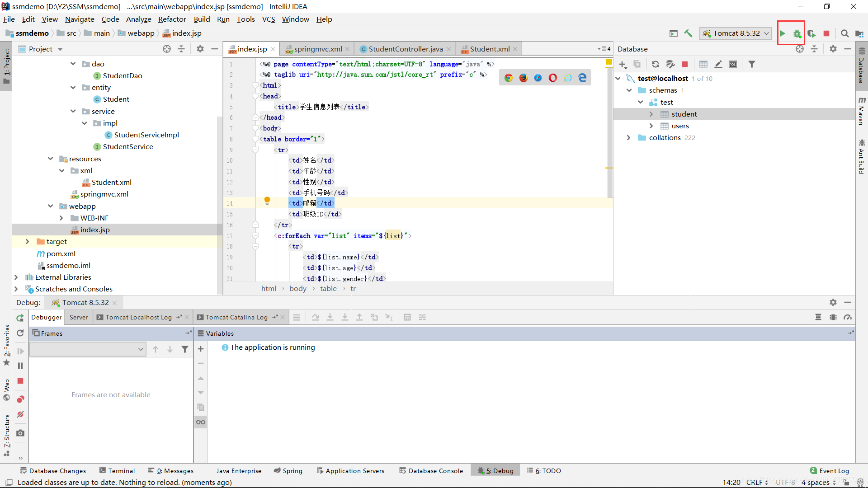Expand External Libraries node
The image size is (868, 488).
tap(16, 277)
